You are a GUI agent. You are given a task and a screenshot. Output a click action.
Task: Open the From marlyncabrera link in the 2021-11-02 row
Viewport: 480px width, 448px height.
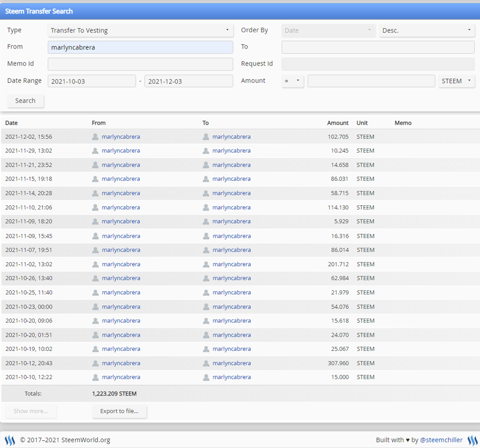tap(121, 264)
